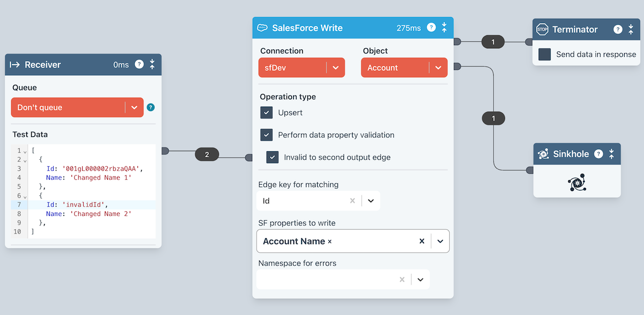This screenshot has width=644, height=315.
Task: Click the Terminator node help icon
Action: tap(618, 30)
